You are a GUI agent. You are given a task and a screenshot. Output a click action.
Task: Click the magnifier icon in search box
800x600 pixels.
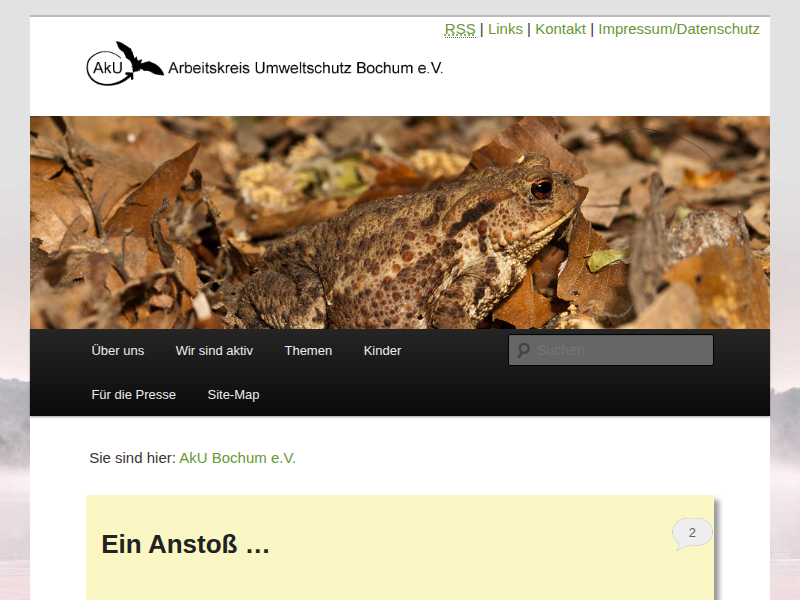[523, 350]
